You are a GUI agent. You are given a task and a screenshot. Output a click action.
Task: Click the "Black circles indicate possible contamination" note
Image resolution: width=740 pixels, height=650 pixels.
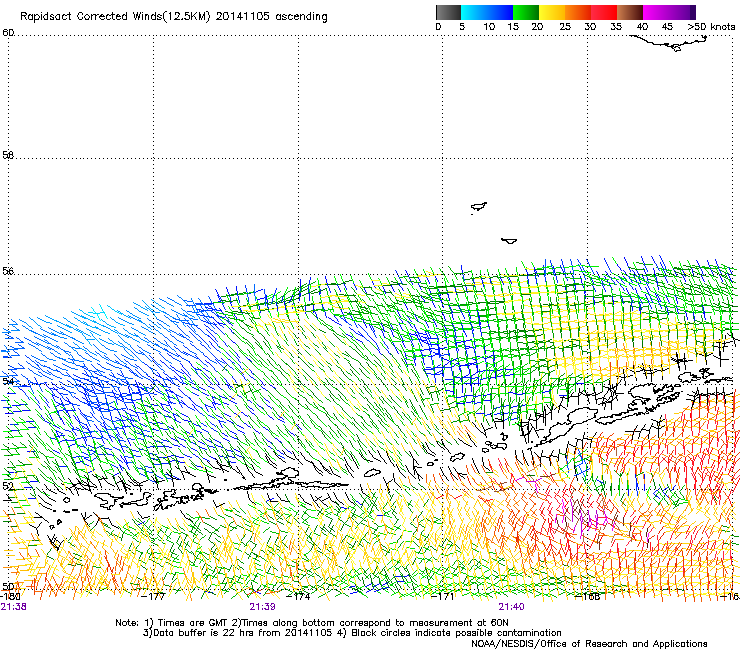450,633
